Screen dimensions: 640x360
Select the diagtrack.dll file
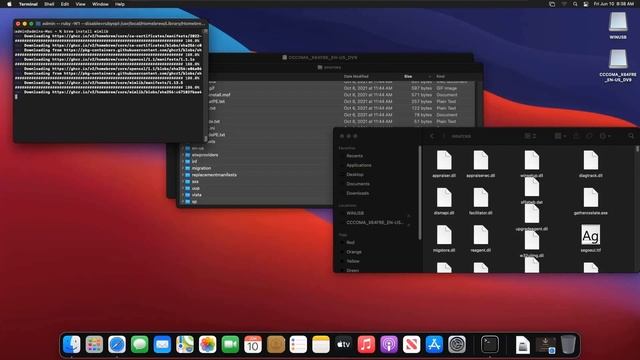point(591,164)
